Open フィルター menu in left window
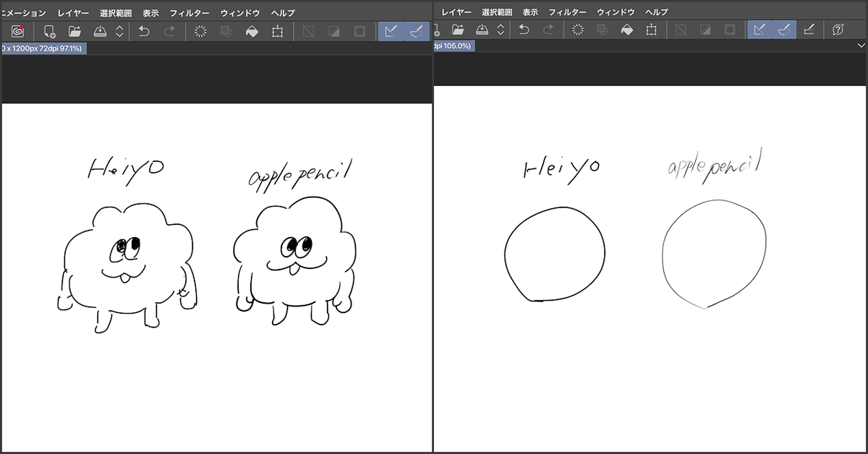Image resolution: width=868 pixels, height=454 pixels. pos(190,13)
